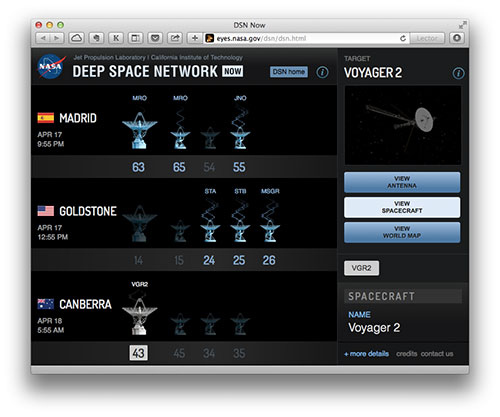The image size is (500, 417).
Task: Open the bookmarks reading list icon
Action: pyautogui.click(x=136, y=38)
